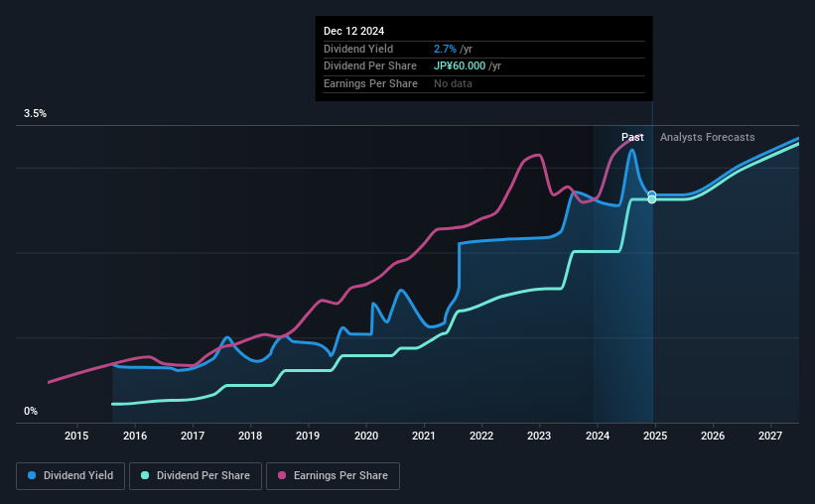Viewport: 815px width, 504px height.
Task: Toggle the Dividend Per Share legend button
Action: 196,476
